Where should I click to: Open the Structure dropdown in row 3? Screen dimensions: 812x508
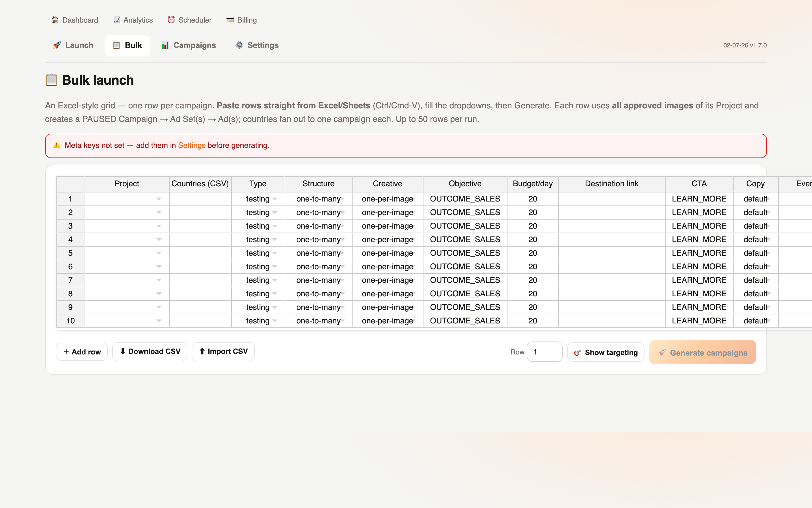(x=343, y=226)
